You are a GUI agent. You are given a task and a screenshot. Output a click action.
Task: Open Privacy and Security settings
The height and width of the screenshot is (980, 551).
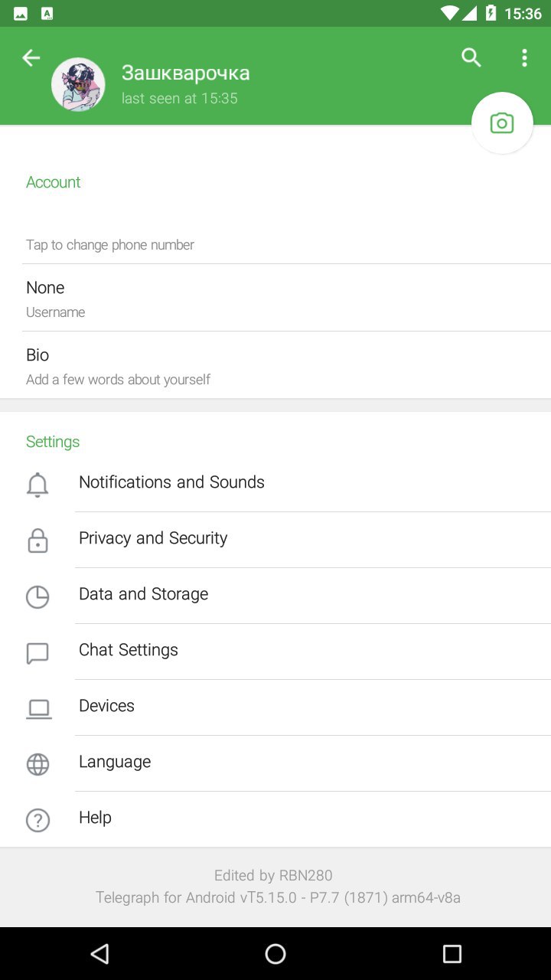coord(153,538)
